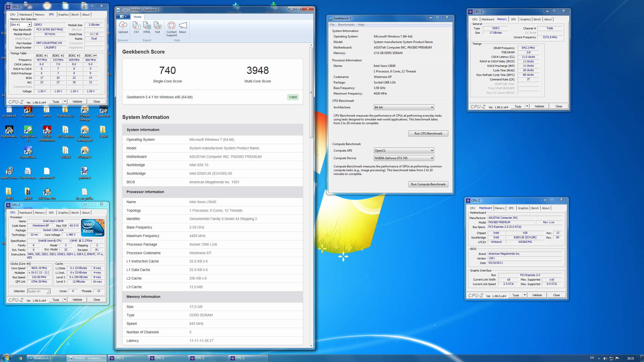This screenshot has height=362, width=644.
Task: Switch to Bench tab in Memory CPU-Z window
Action: (x=537, y=19)
